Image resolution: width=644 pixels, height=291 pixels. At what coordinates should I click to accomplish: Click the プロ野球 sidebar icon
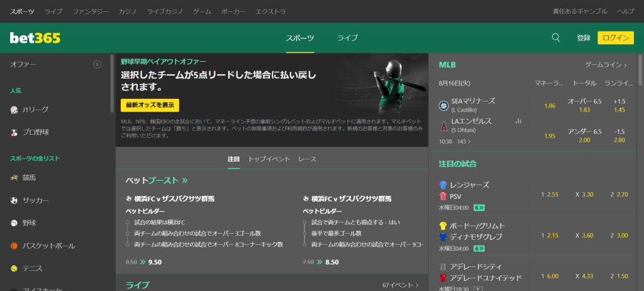[14, 132]
